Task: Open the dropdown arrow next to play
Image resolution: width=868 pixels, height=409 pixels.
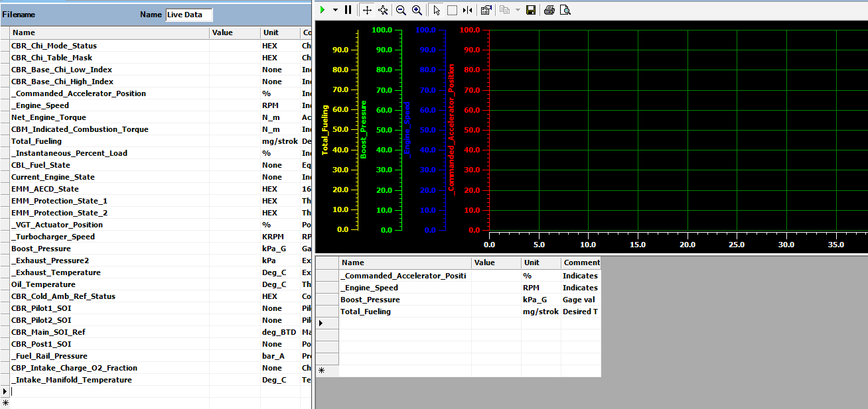Action: pos(335,10)
